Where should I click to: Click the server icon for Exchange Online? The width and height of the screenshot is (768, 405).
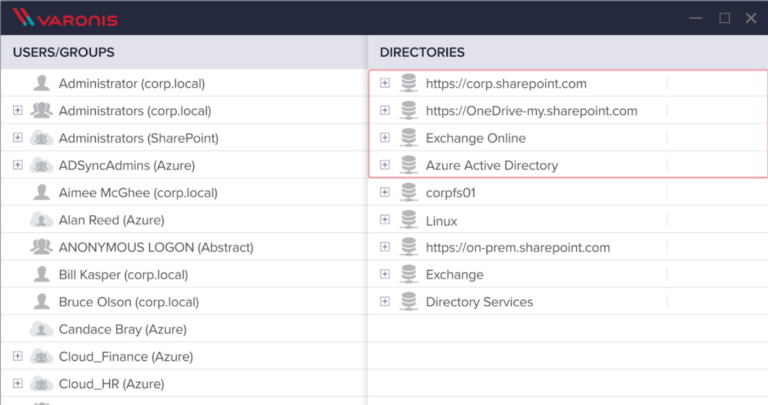point(408,138)
